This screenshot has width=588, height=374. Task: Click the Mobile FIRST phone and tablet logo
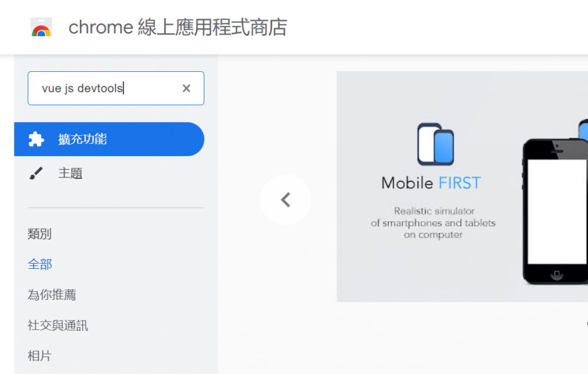point(435,144)
